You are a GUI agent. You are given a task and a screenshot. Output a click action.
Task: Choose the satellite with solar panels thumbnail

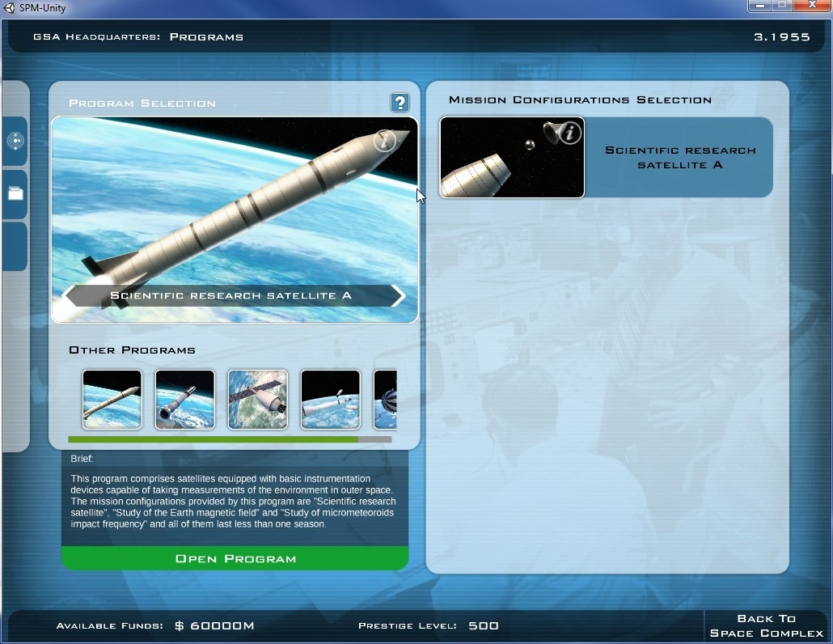click(x=258, y=400)
